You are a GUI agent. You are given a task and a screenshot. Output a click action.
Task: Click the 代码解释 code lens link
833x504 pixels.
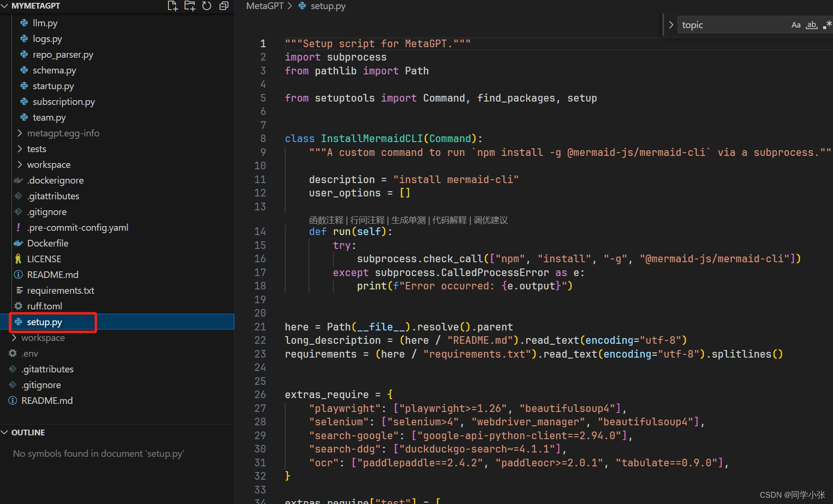click(x=449, y=220)
